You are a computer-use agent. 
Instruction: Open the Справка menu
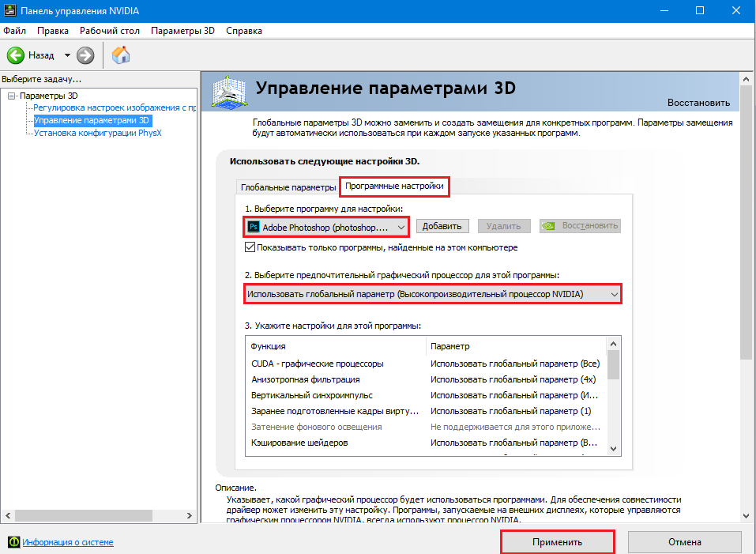[244, 31]
